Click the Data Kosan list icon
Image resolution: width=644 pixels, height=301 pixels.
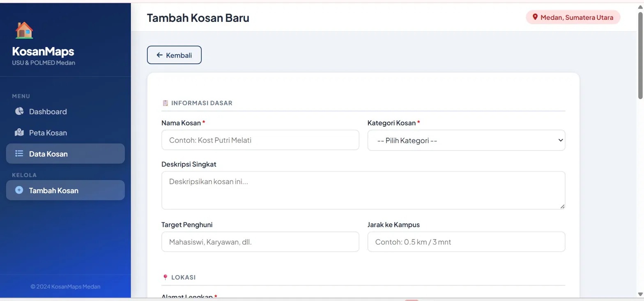(19, 153)
